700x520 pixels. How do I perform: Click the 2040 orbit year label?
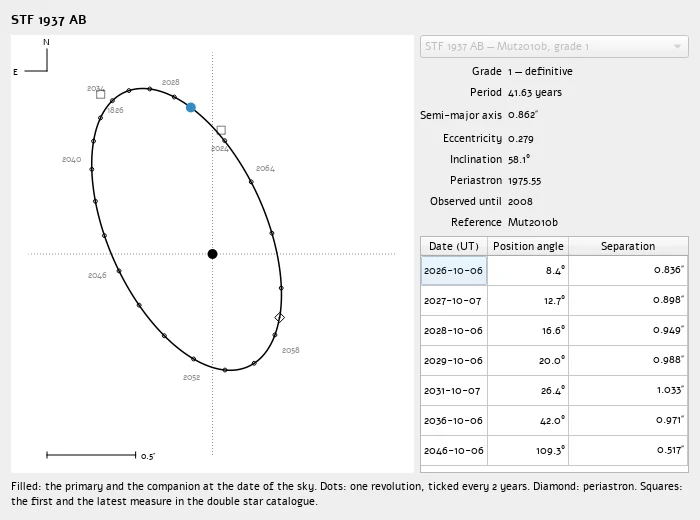[71, 159]
